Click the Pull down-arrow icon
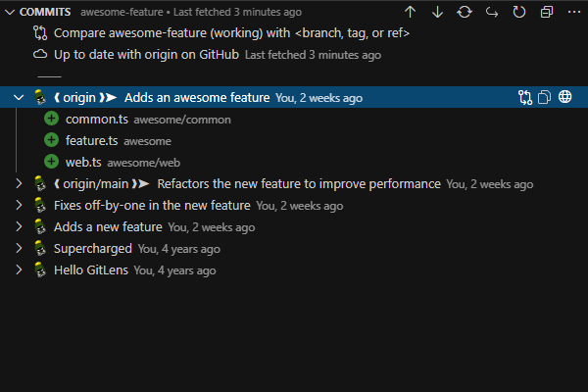The width and height of the screenshot is (588, 392). coord(437,12)
